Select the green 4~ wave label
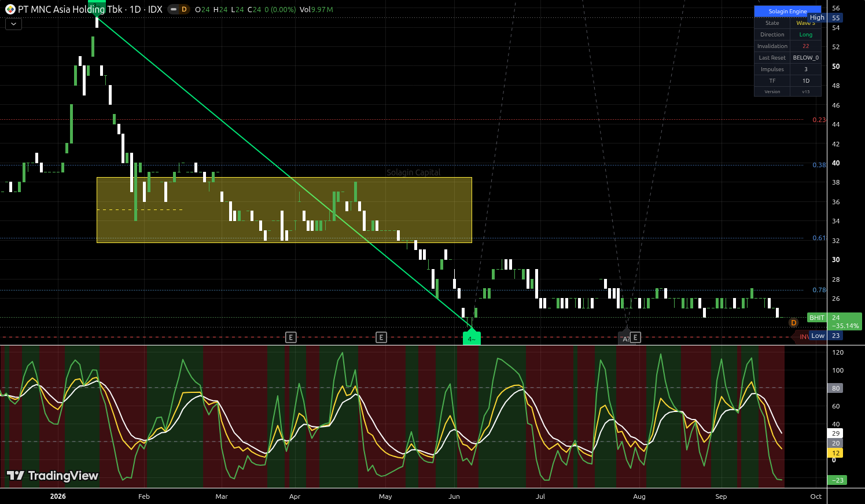This screenshot has height=504, width=865. point(472,338)
